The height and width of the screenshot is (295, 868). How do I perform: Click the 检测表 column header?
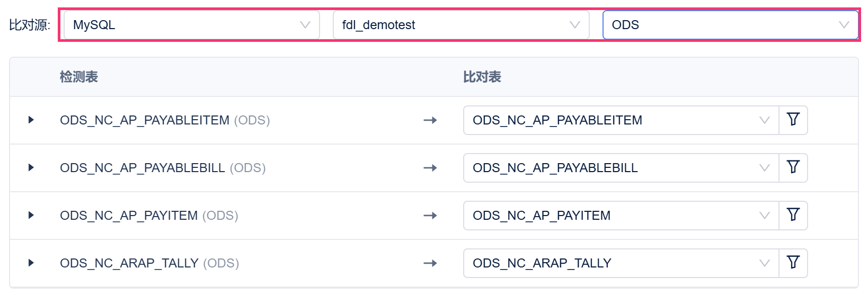78,77
